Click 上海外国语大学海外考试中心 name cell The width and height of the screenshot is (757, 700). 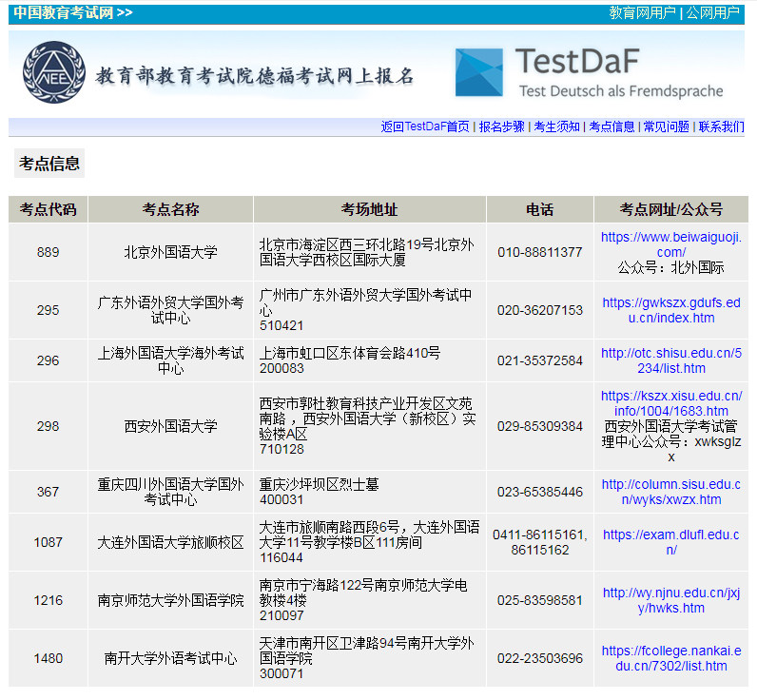click(x=170, y=360)
